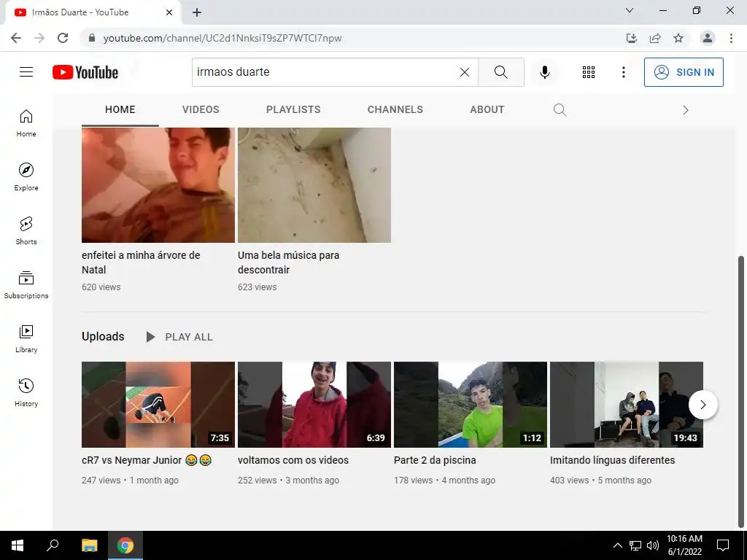Open 'cR7 vs Neymar Junior' title

click(147, 461)
